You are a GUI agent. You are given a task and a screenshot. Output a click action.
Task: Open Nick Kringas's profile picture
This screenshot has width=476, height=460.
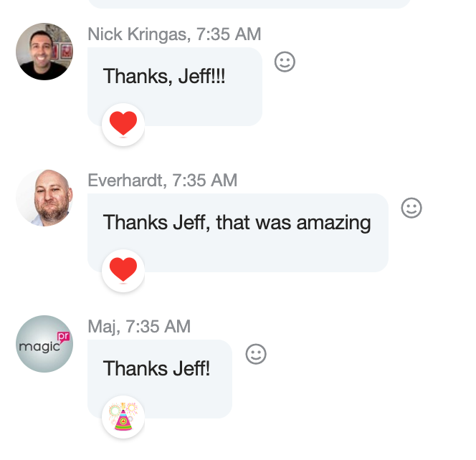coord(44,52)
